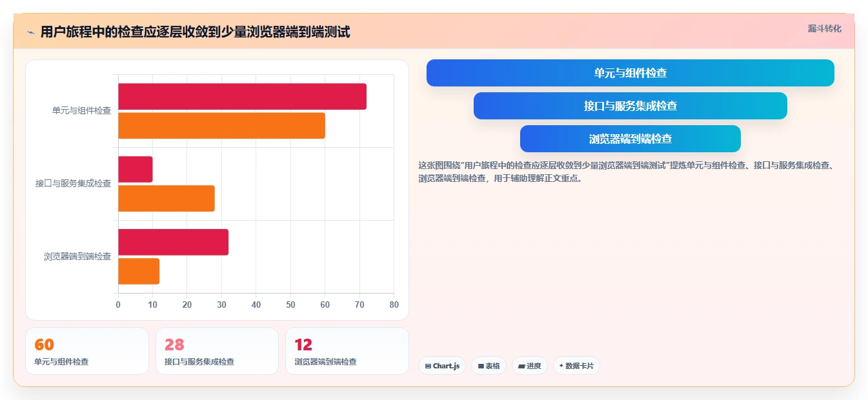This screenshot has height=400, width=868.
Task: Click the red bar for 单元与组件检查
Action: [x=242, y=96]
